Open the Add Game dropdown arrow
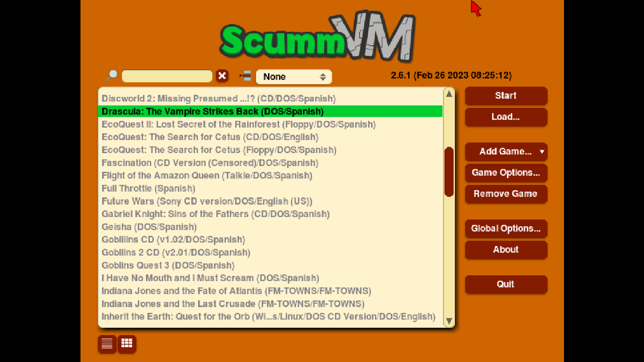This screenshot has width=644, height=362. (542, 152)
